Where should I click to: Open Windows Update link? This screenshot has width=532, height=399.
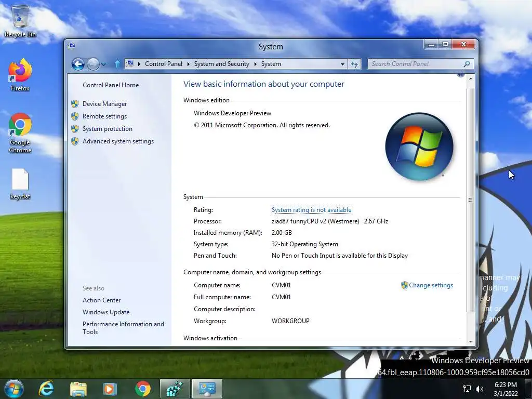coord(106,312)
